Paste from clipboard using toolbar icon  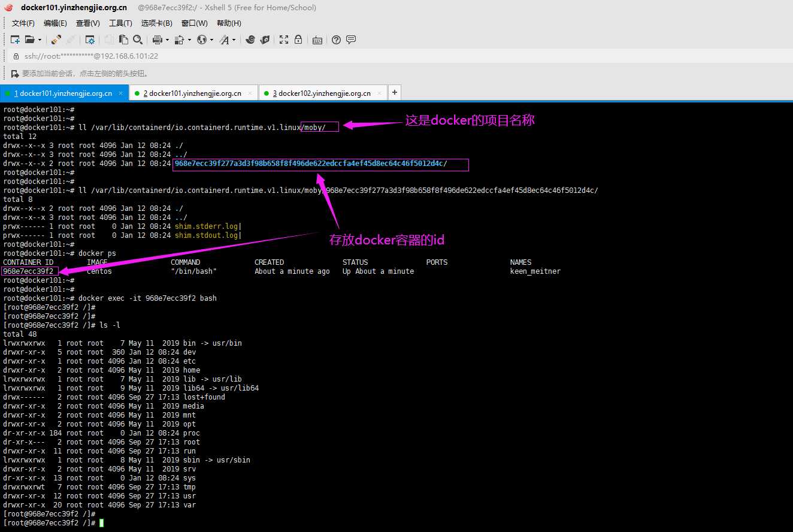pyautogui.click(x=123, y=40)
